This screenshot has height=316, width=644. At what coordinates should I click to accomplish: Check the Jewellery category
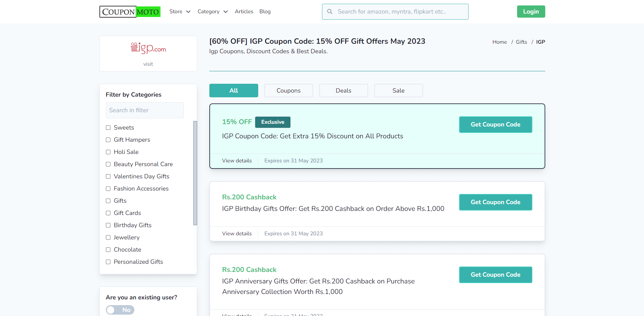click(x=108, y=237)
